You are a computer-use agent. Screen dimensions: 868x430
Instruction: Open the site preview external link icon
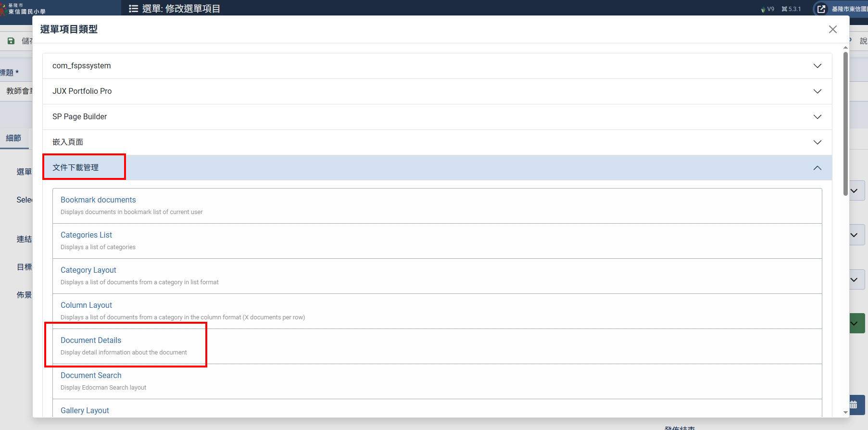pyautogui.click(x=821, y=9)
